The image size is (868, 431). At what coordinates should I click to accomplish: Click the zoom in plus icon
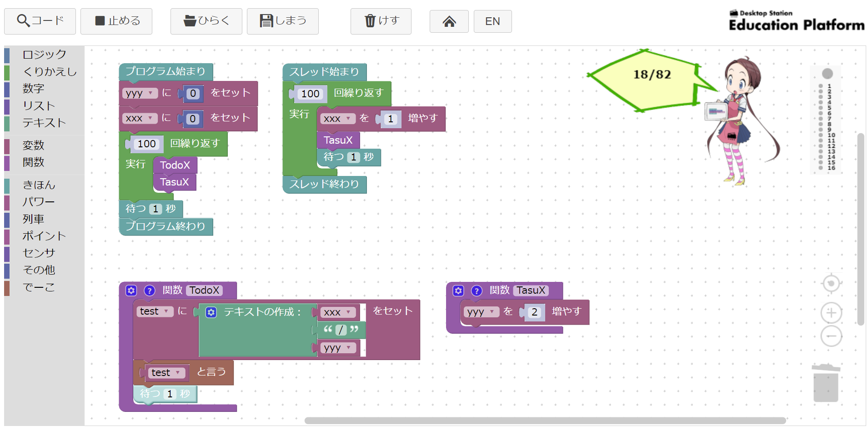tap(831, 313)
